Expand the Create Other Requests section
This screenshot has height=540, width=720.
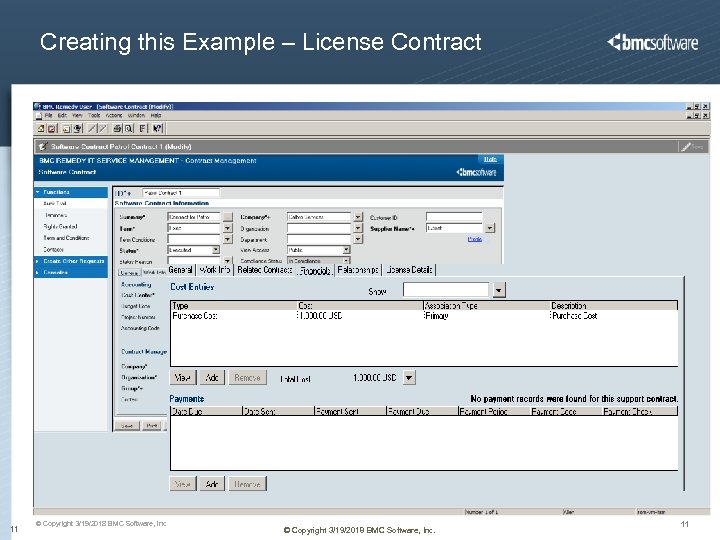point(38,261)
